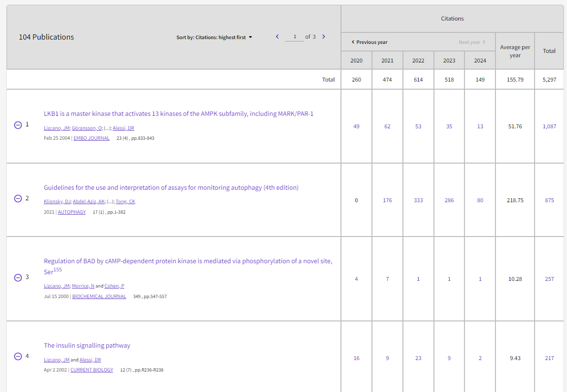Open the BIOCHEMICAL JOURNAL link

pyautogui.click(x=99, y=297)
